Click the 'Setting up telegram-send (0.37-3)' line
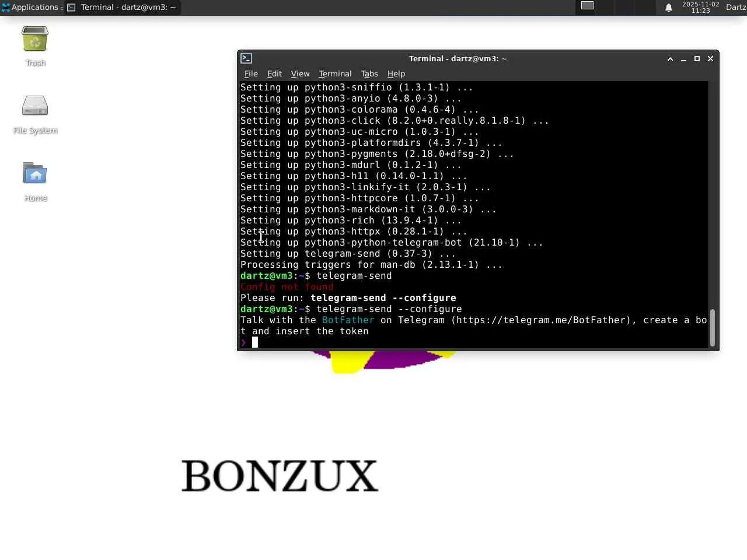Image resolution: width=747 pixels, height=560 pixels. coord(348,254)
